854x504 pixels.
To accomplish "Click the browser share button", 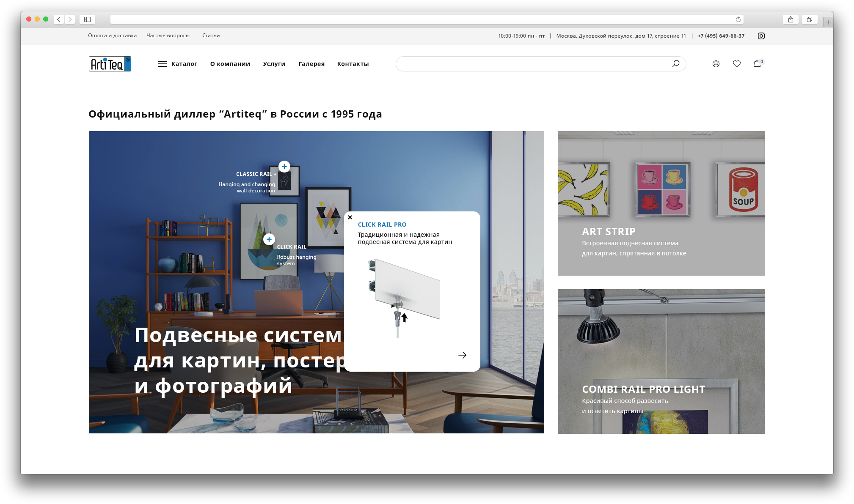I will 791,19.
